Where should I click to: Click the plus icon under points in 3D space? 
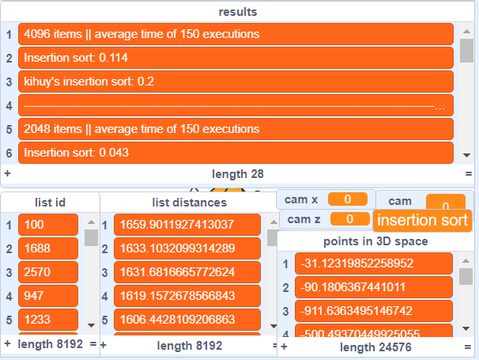(284, 347)
